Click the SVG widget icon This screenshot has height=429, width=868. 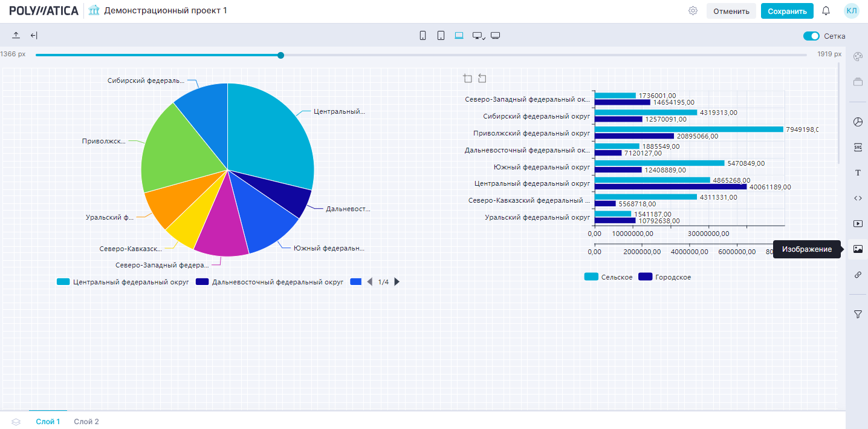pos(858,147)
